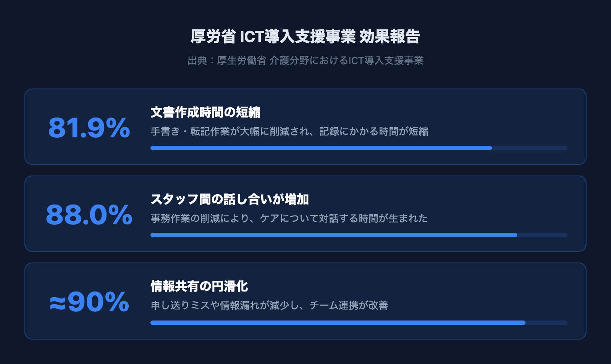Image resolution: width=611 pixels, height=364 pixels.
Task: Select the description starting 手書き・転記作業
Action: (x=289, y=131)
